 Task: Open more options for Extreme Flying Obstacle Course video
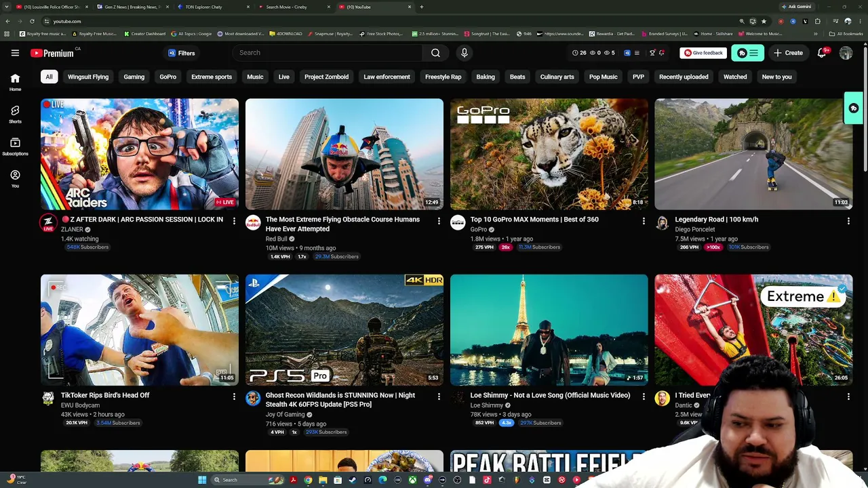[439, 221]
